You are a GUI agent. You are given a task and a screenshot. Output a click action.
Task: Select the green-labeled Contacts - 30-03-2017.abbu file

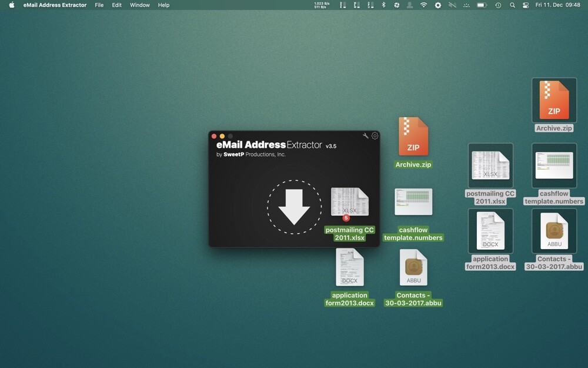[413, 278]
